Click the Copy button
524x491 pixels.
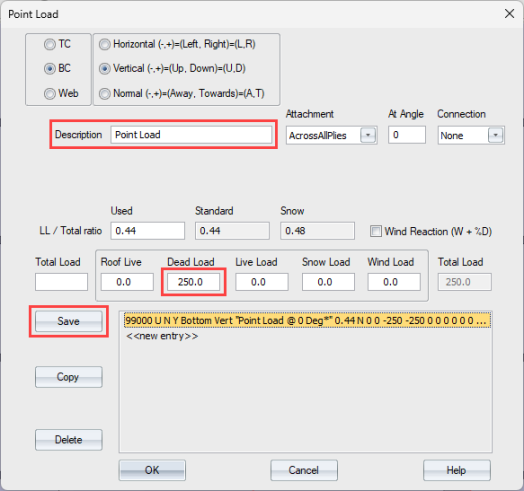pos(69,377)
